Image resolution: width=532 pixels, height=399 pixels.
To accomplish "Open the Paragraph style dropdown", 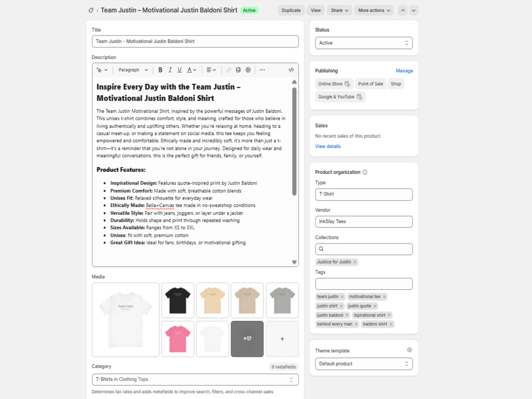I will point(133,70).
